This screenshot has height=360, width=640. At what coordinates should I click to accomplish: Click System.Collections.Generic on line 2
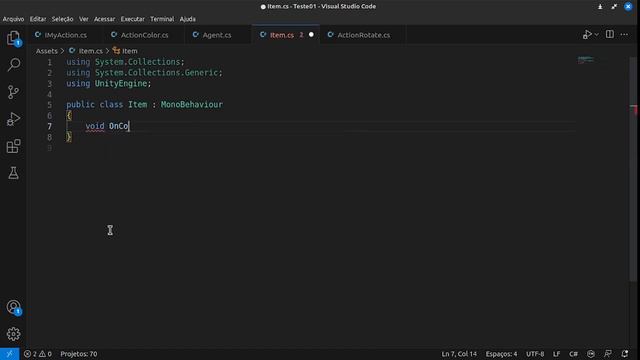click(156, 73)
